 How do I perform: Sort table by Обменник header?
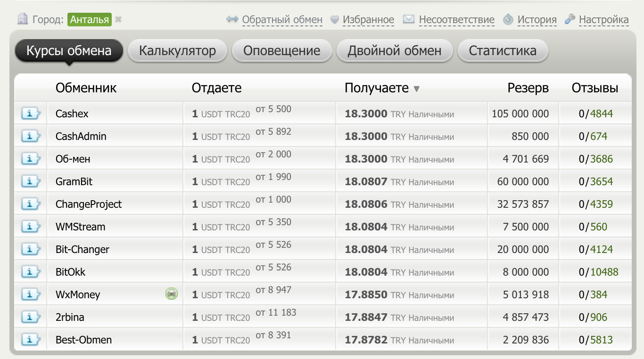pos(86,88)
